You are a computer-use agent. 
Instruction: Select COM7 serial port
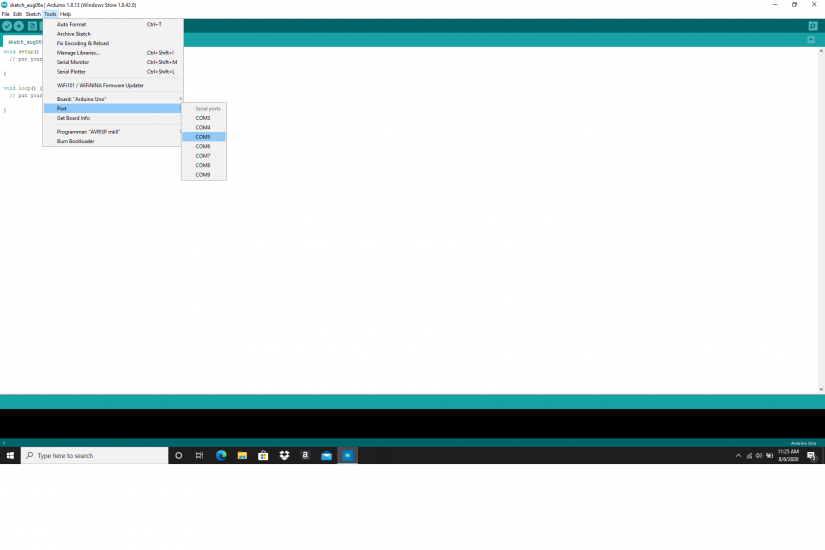click(x=204, y=156)
